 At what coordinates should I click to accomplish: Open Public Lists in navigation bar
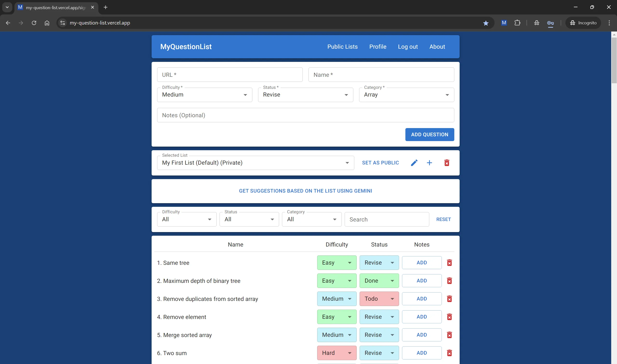coord(342,47)
